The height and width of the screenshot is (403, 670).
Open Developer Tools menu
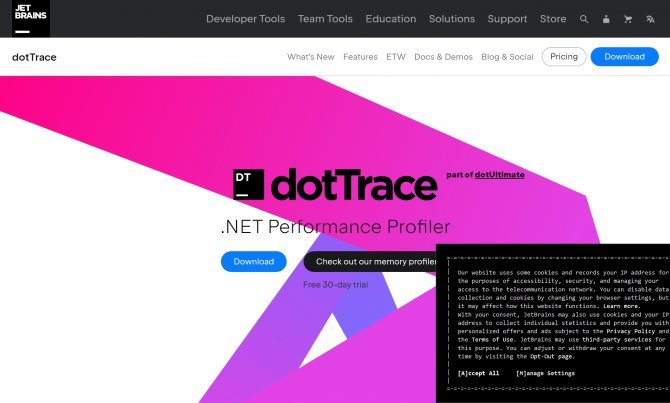[x=245, y=19]
